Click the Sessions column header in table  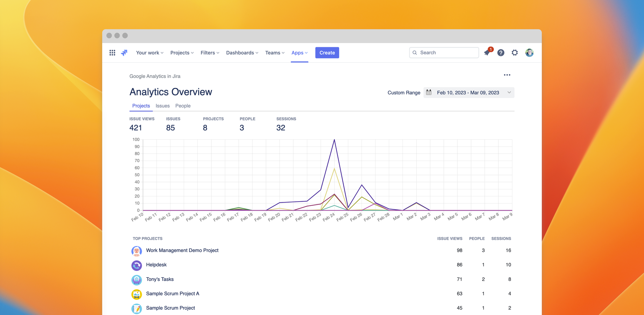(x=501, y=239)
